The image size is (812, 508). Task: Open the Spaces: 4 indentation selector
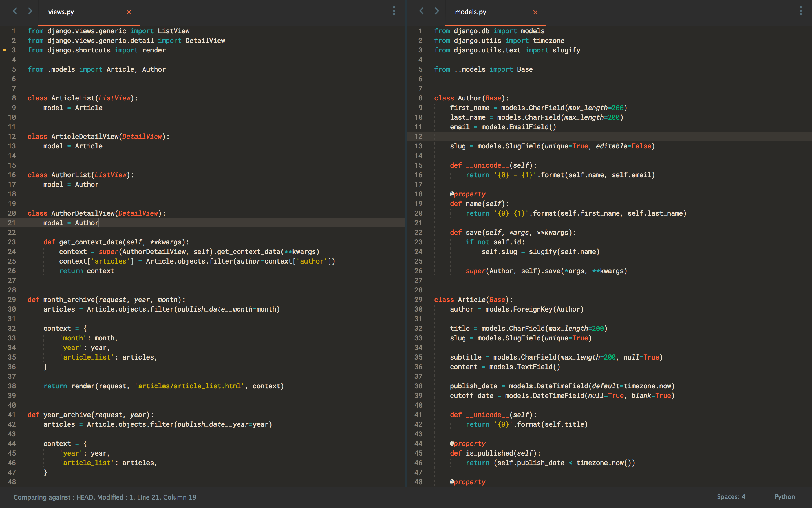pyautogui.click(x=731, y=497)
